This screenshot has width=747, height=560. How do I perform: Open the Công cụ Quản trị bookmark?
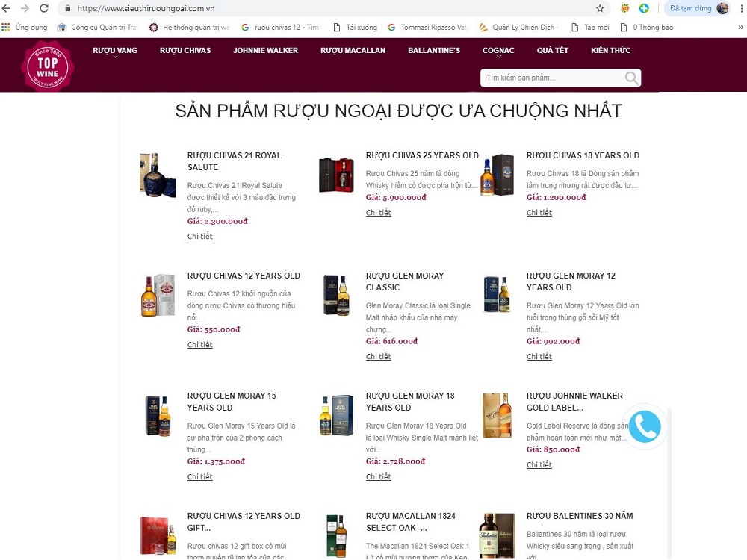[97, 27]
